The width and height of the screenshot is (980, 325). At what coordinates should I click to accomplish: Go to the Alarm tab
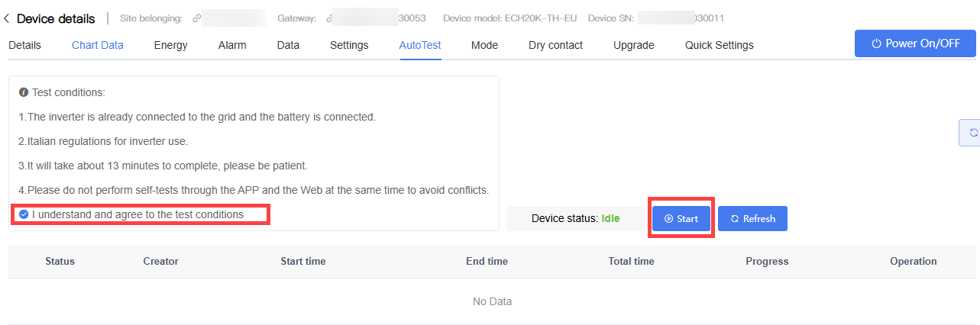(x=232, y=45)
